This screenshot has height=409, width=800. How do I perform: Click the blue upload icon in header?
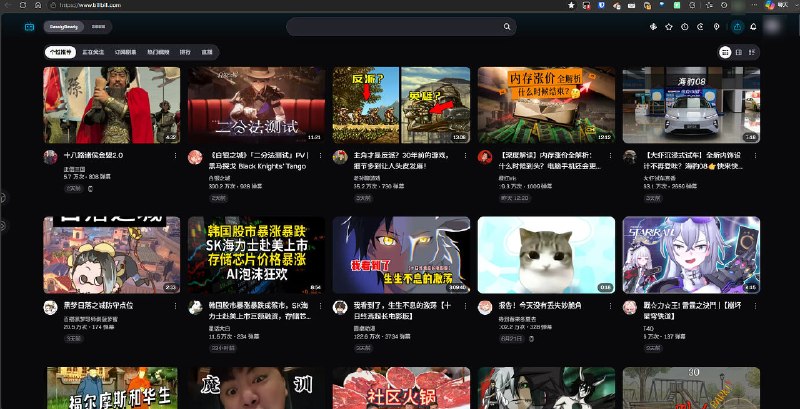[x=737, y=27]
